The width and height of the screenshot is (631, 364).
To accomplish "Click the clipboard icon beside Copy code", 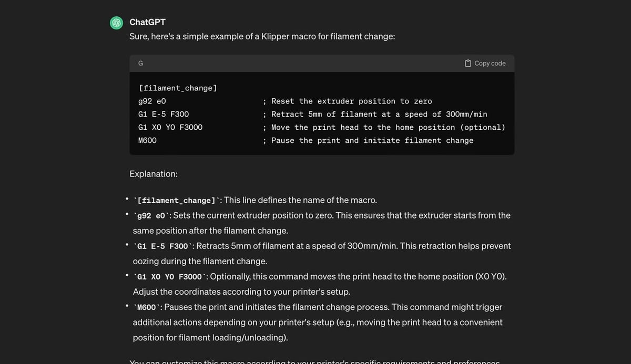I will (x=468, y=63).
